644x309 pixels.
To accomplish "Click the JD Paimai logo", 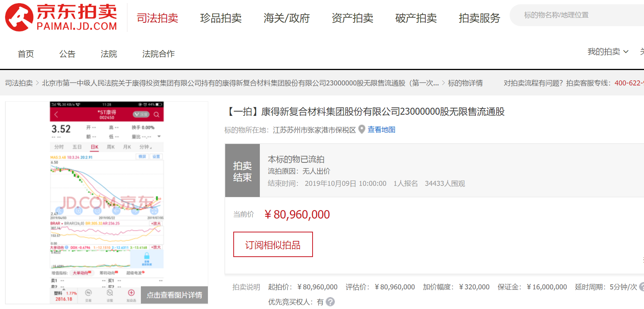I will point(61,17).
